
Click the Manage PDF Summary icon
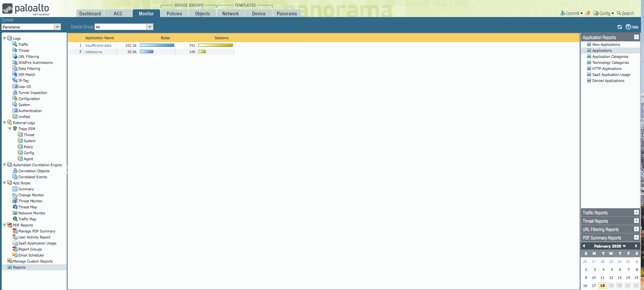pyautogui.click(x=15, y=231)
